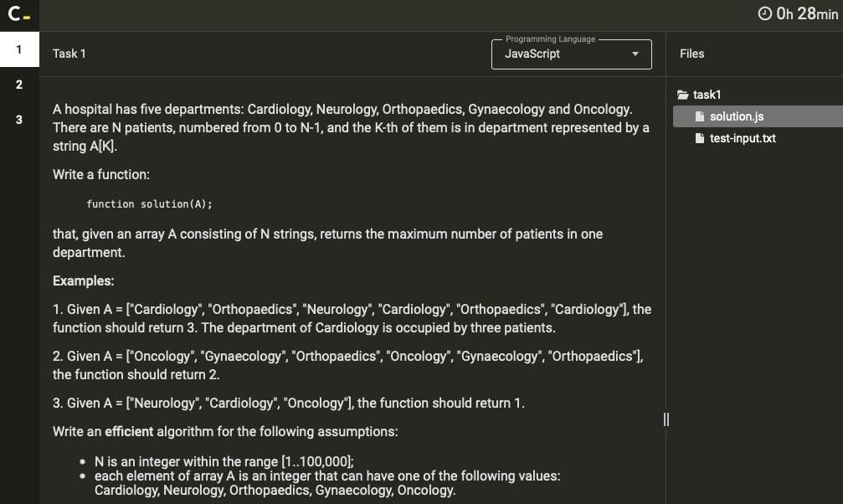Screen dimensions: 843x504
Task: Click the solution.js file icon
Action: point(700,116)
